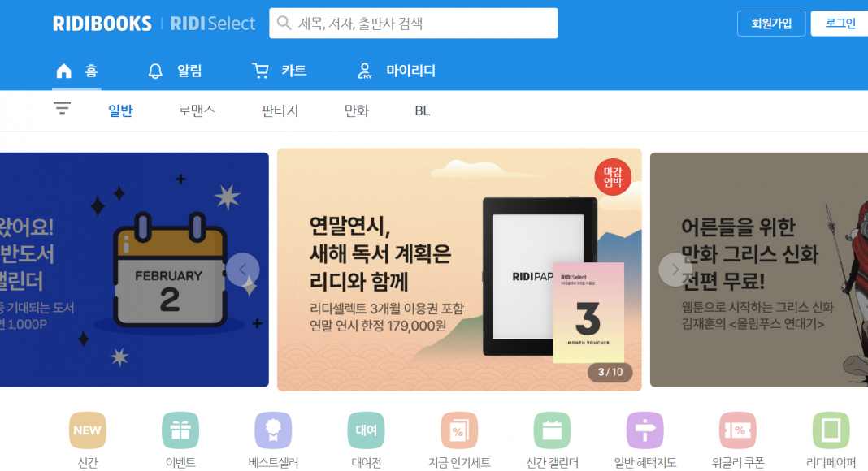The height and width of the screenshot is (471, 868).
Task: Open the 위클리 쿠폰 coupon icon
Action: click(738, 430)
